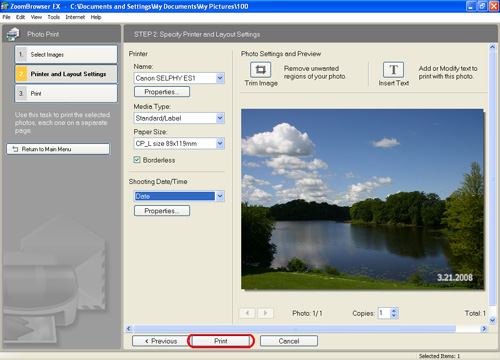Click the Trim Image crop icon
Image resolution: width=500 pixels, height=360 pixels.
tap(260, 70)
